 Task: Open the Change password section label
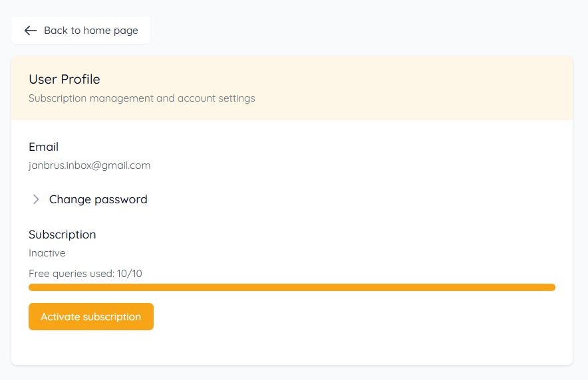(x=98, y=199)
